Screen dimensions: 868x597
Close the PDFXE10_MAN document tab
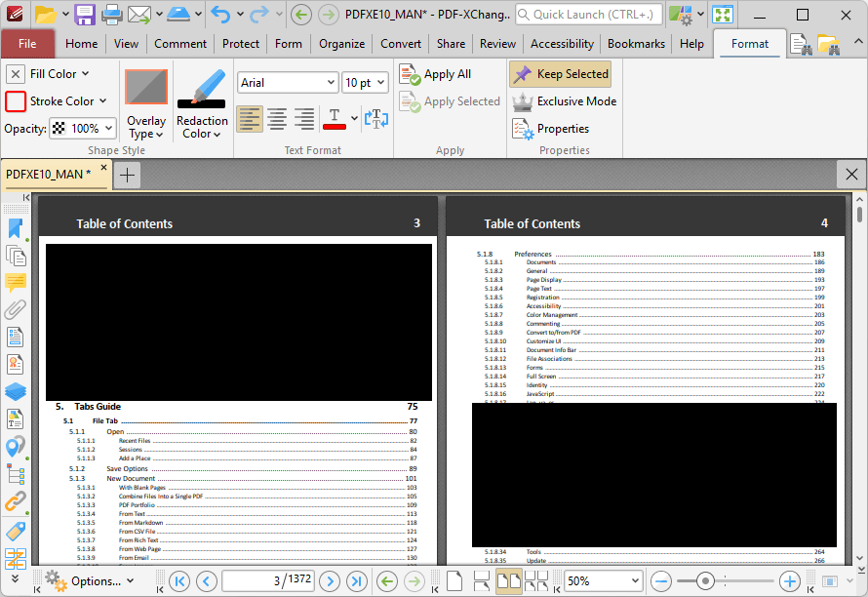point(103,167)
